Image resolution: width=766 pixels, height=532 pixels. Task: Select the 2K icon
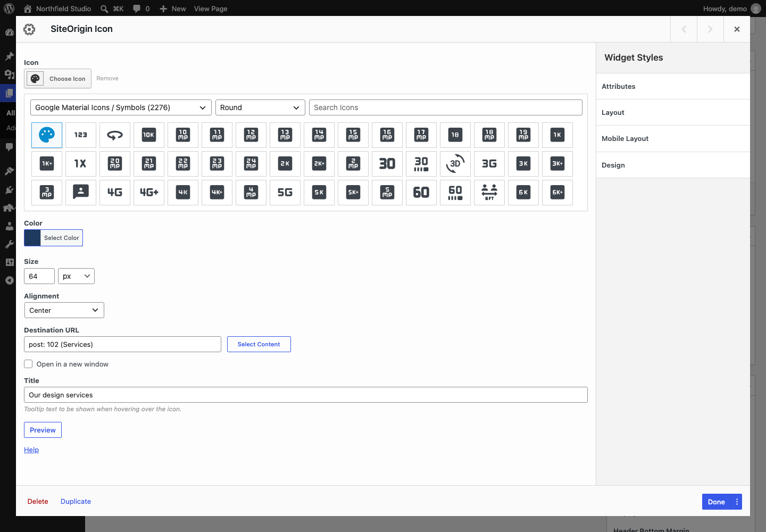click(x=285, y=164)
